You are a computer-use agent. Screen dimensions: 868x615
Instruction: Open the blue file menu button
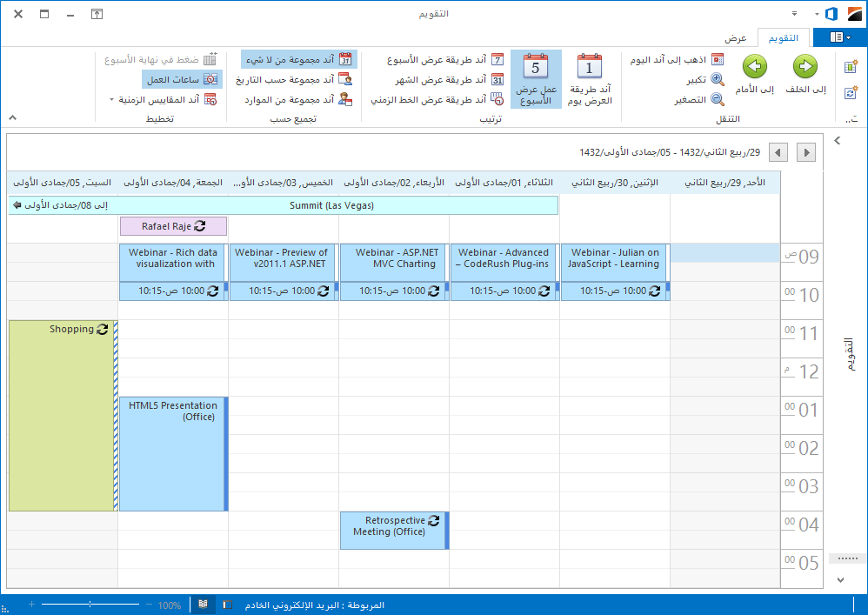point(838,37)
